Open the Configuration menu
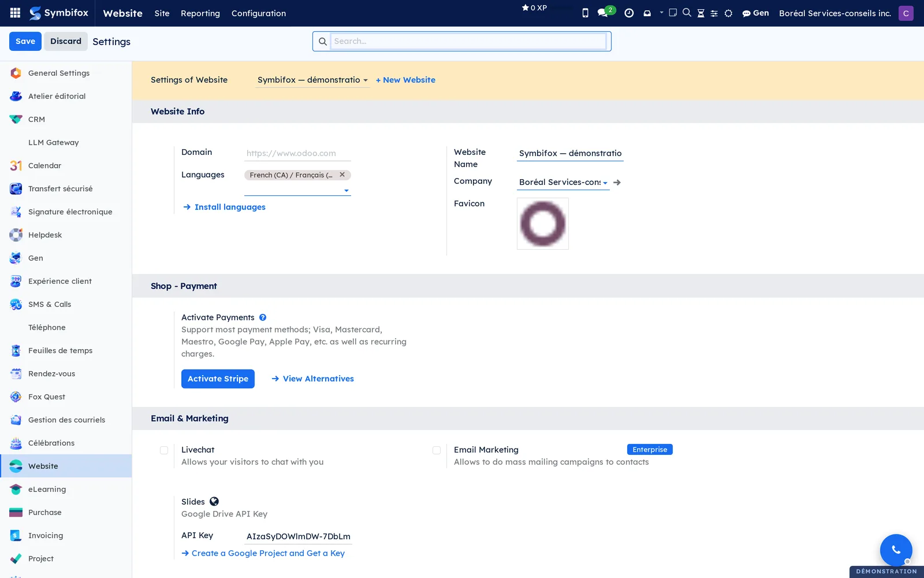924x578 pixels. coord(259,13)
